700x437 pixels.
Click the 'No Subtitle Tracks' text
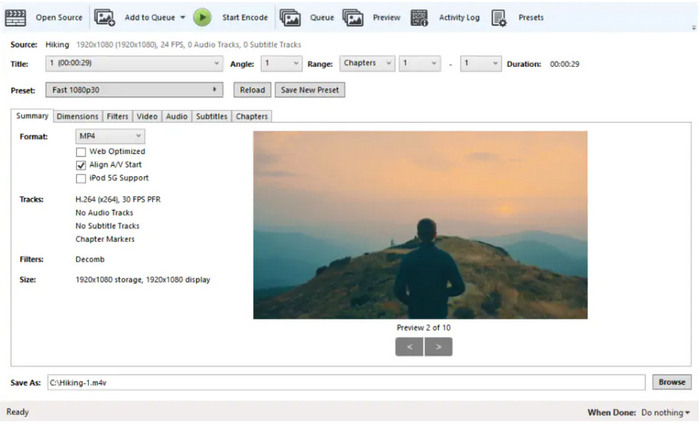(x=107, y=226)
